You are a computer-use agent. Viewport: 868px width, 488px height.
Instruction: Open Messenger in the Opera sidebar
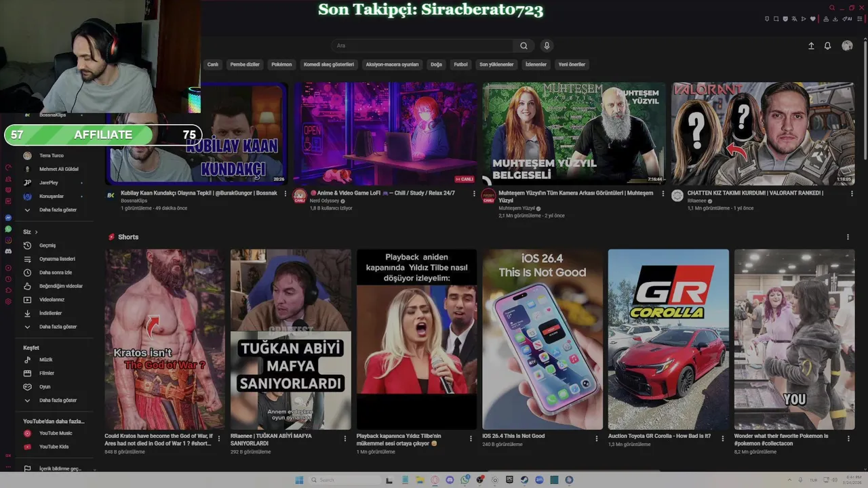(x=8, y=218)
